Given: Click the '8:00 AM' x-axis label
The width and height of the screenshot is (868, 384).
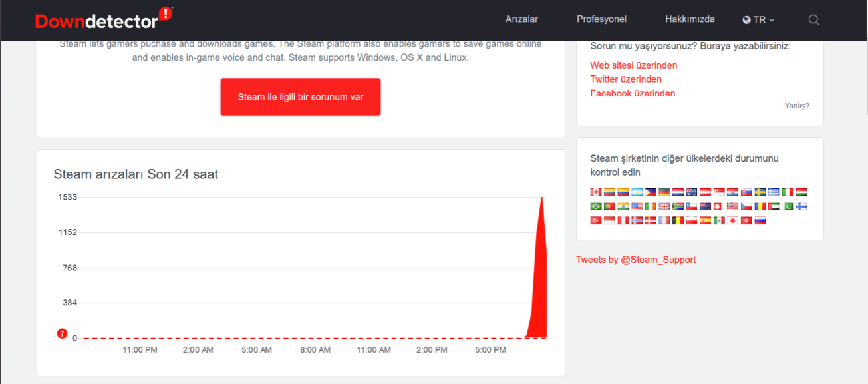Looking at the screenshot, I should tap(315, 349).
